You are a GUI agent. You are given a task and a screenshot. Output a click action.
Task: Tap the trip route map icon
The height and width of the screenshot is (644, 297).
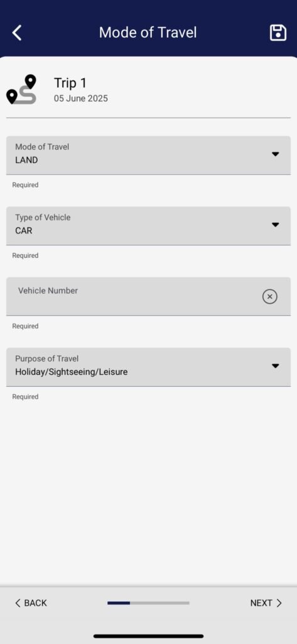pos(22,89)
